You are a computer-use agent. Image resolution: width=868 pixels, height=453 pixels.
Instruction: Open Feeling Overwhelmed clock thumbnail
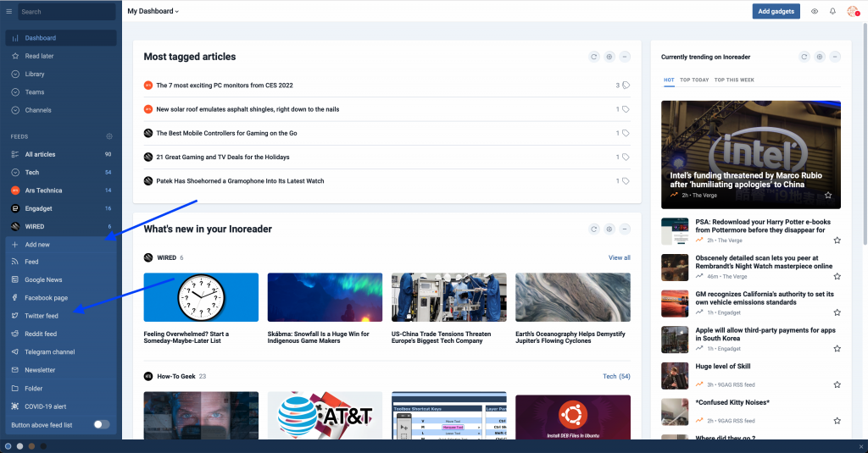click(x=201, y=297)
